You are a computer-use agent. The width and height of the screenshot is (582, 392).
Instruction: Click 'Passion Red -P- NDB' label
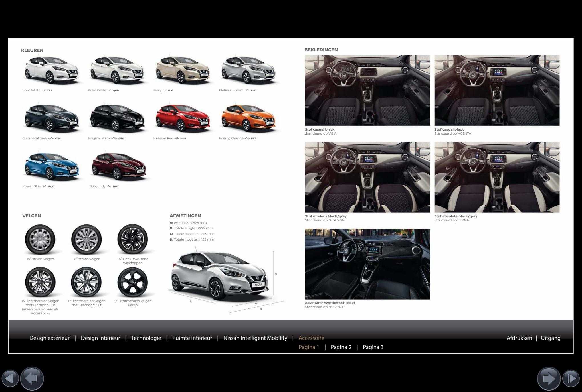point(170,138)
